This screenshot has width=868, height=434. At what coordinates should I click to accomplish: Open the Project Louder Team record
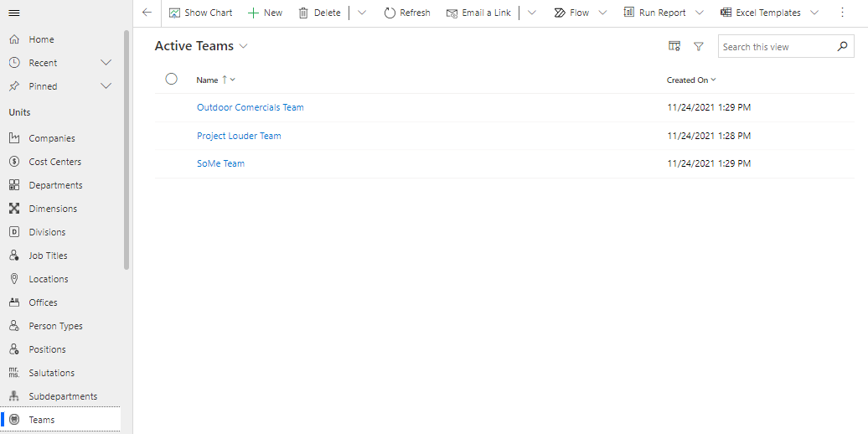click(x=239, y=136)
